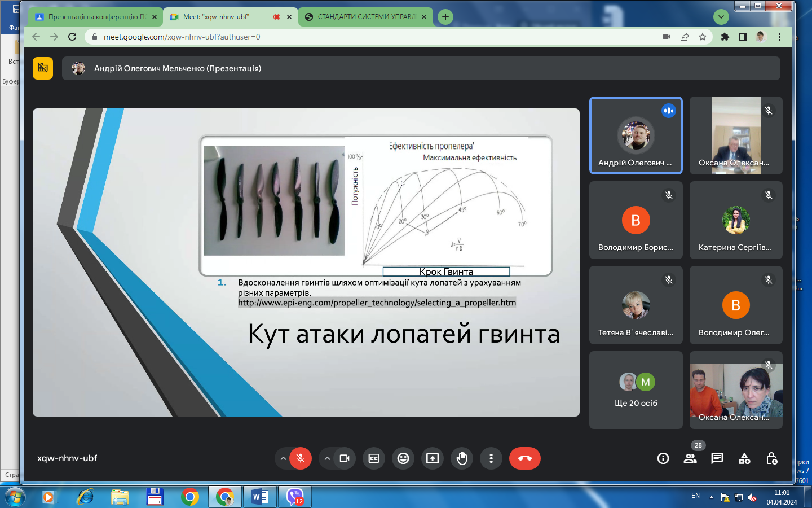Open meeting details info icon
The width and height of the screenshot is (812, 508).
[x=663, y=458]
